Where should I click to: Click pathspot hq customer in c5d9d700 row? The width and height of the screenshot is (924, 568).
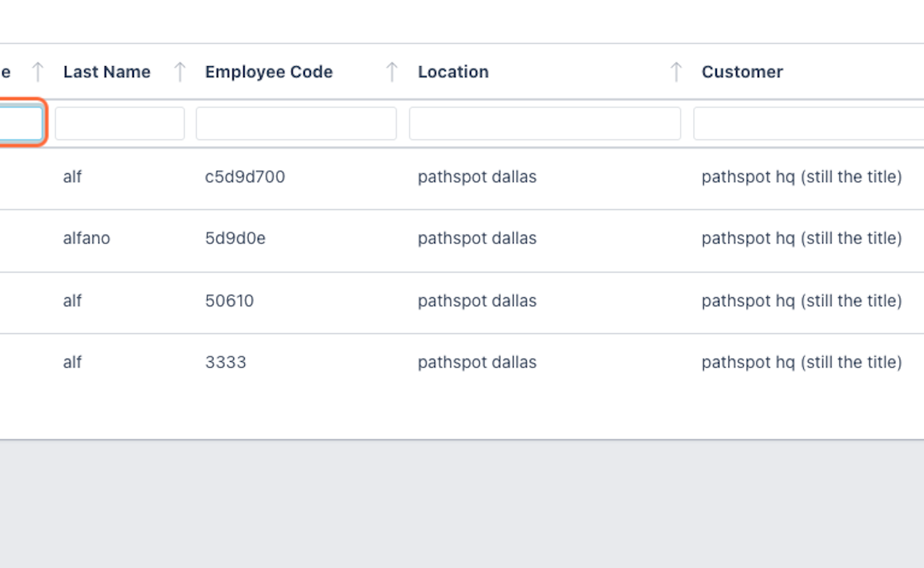tap(802, 177)
